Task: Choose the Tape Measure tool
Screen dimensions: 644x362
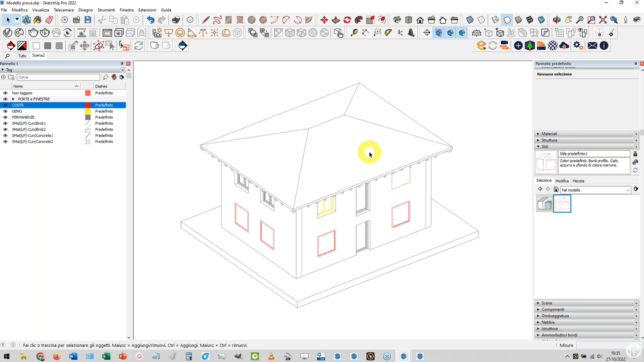Action: [x=354, y=33]
